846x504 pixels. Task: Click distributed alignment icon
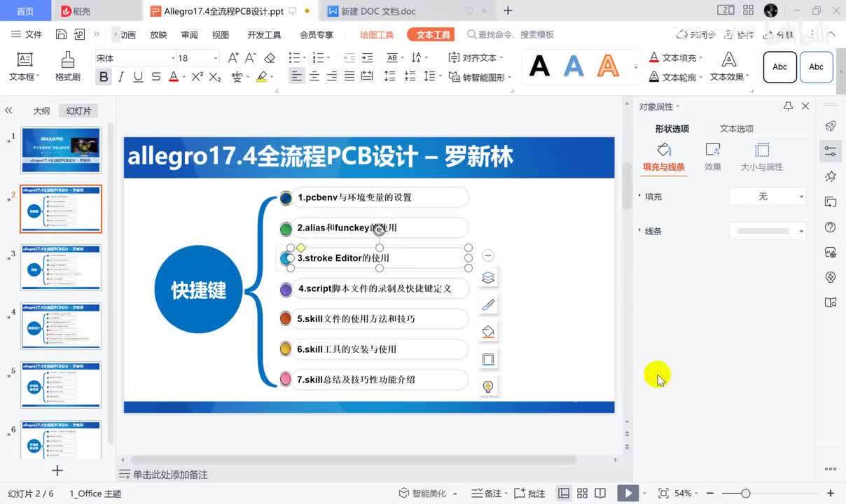367,77
